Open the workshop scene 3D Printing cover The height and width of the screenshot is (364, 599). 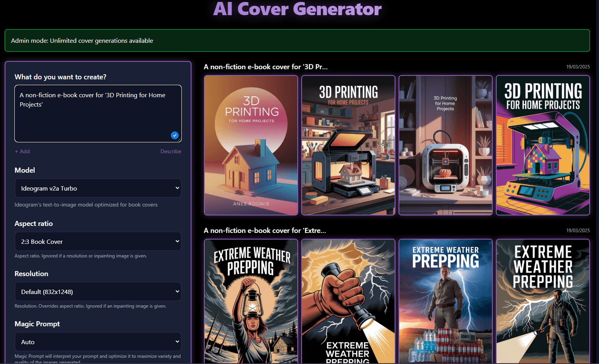tap(348, 145)
